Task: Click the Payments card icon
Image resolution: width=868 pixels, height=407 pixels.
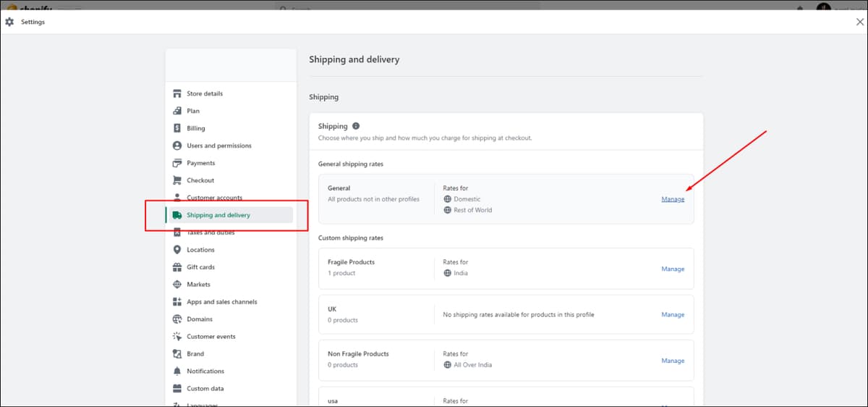Action: pyautogui.click(x=177, y=163)
